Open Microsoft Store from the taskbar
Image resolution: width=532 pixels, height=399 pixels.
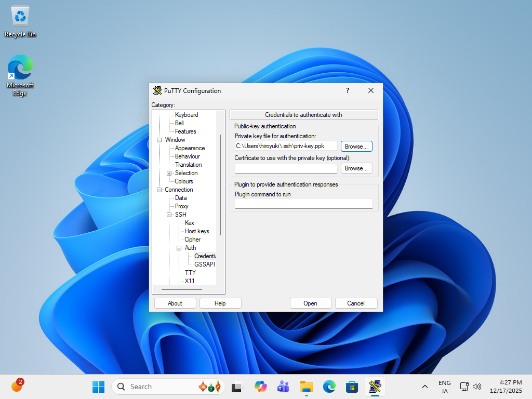[x=352, y=387]
